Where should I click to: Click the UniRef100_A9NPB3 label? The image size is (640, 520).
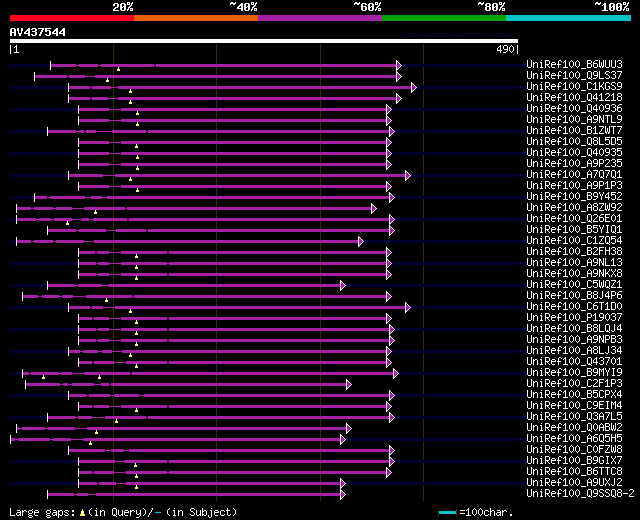574,340
